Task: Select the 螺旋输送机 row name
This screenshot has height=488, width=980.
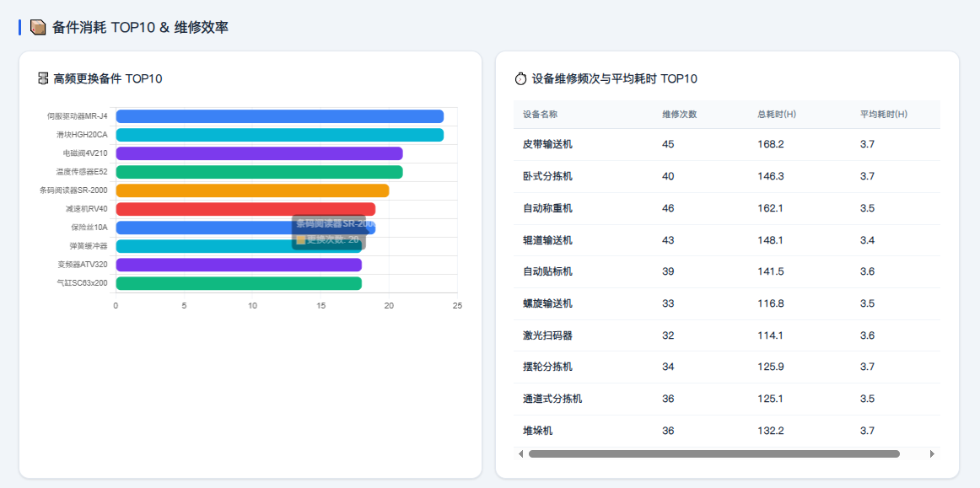Action: pos(547,303)
